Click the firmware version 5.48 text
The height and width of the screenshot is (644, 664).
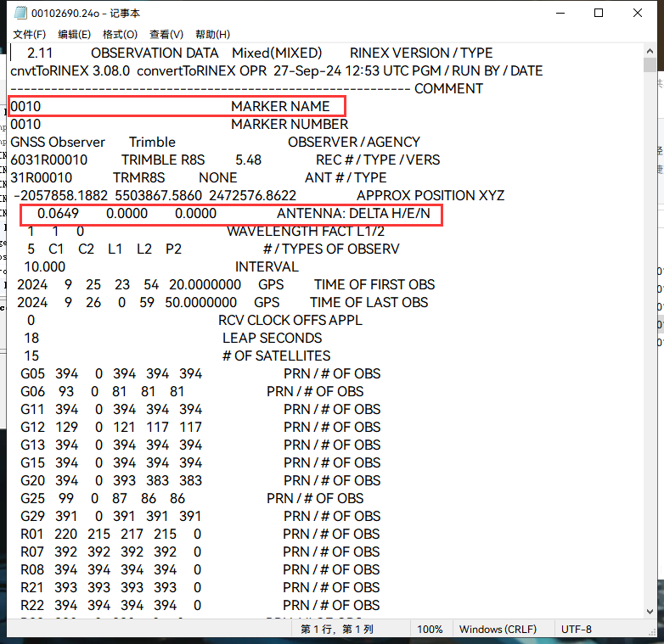[249, 160]
